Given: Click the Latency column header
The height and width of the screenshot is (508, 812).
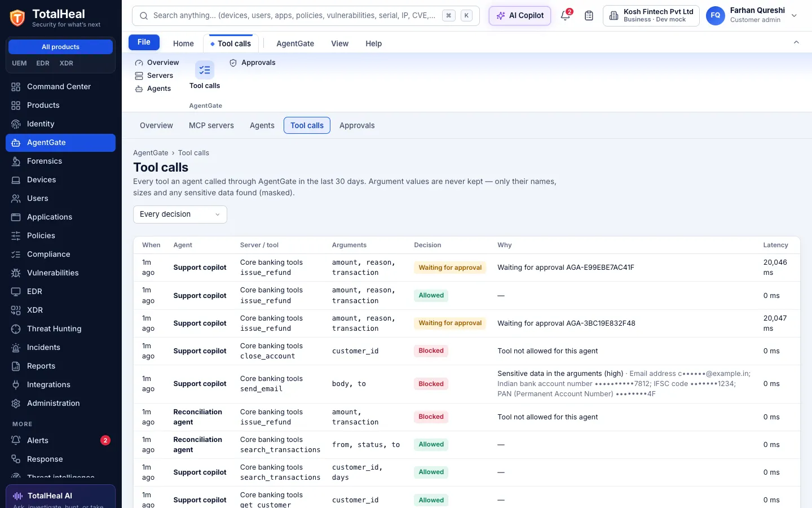Looking at the screenshot, I should click(x=775, y=245).
